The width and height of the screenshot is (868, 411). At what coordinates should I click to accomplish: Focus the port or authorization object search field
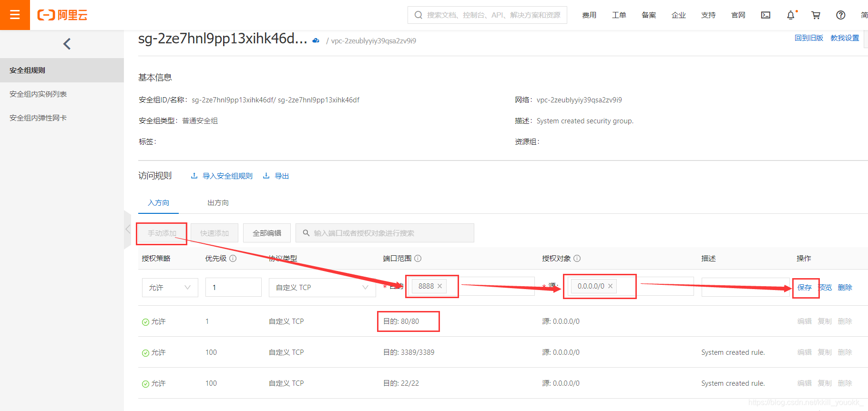tap(385, 233)
